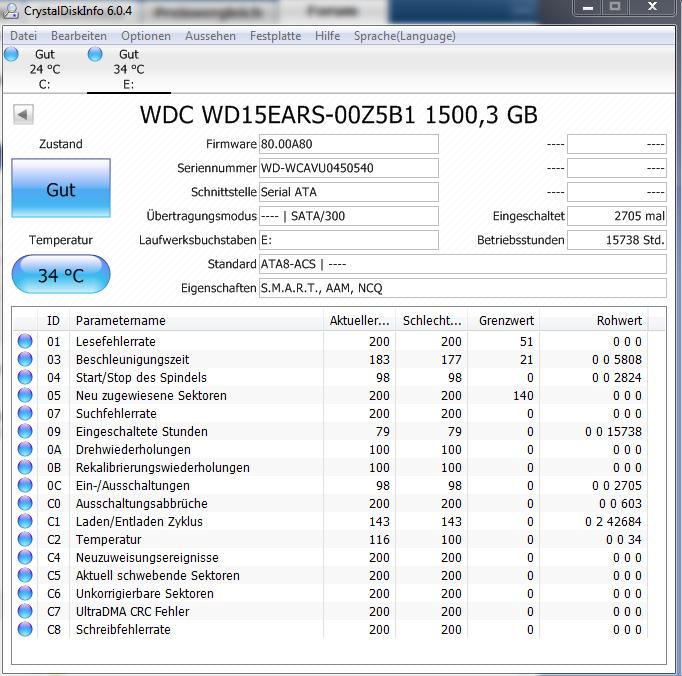Viewport: 682px width, 676px height.
Task: Click status icon of Beschleunigungszeit row
Action: pos(25,359)
